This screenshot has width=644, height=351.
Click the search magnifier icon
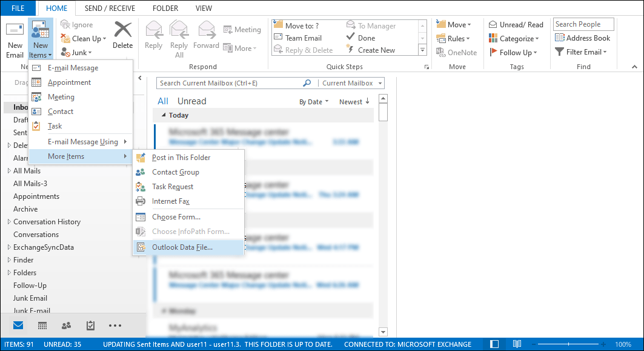pos(307,83)
